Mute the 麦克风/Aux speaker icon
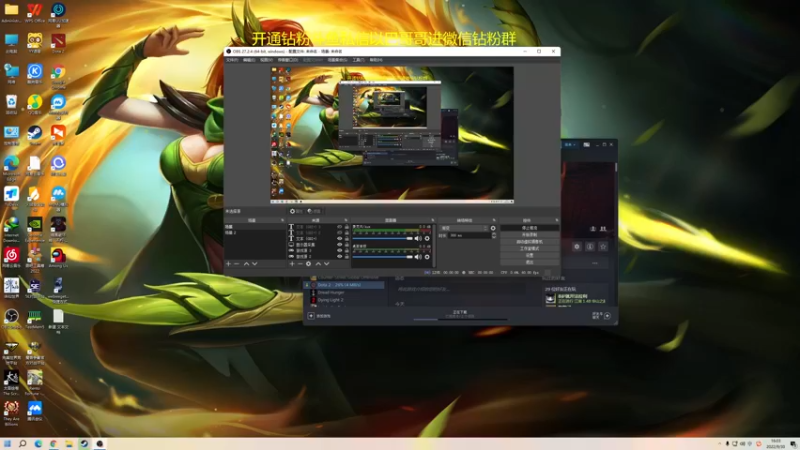The width and height of the screenshot is (800, 450). (x=418, y=238)
